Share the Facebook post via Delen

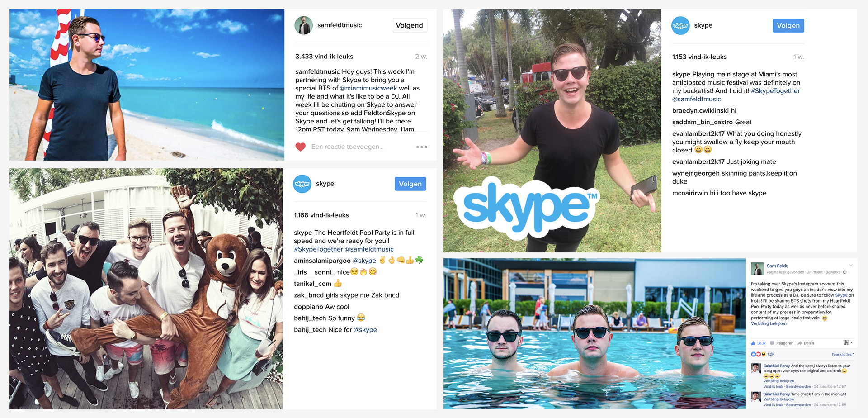click(x=806, y=343)
